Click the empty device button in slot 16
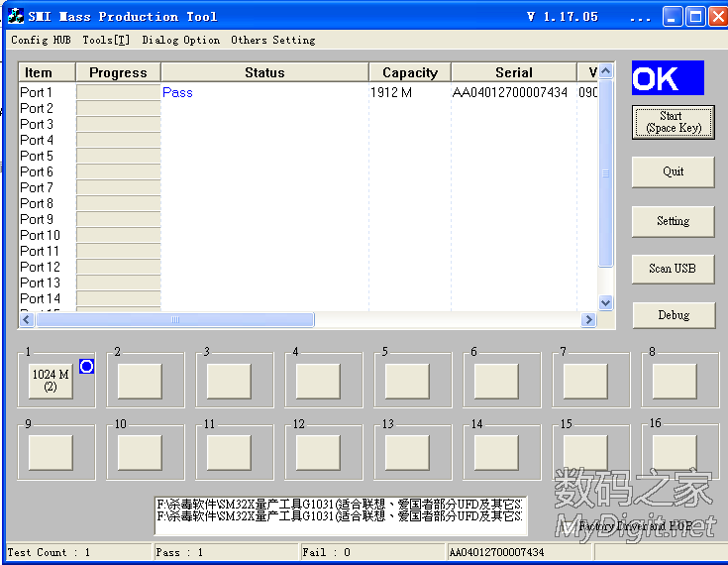This screenshot has width=728, height=565. coord(675,453)
